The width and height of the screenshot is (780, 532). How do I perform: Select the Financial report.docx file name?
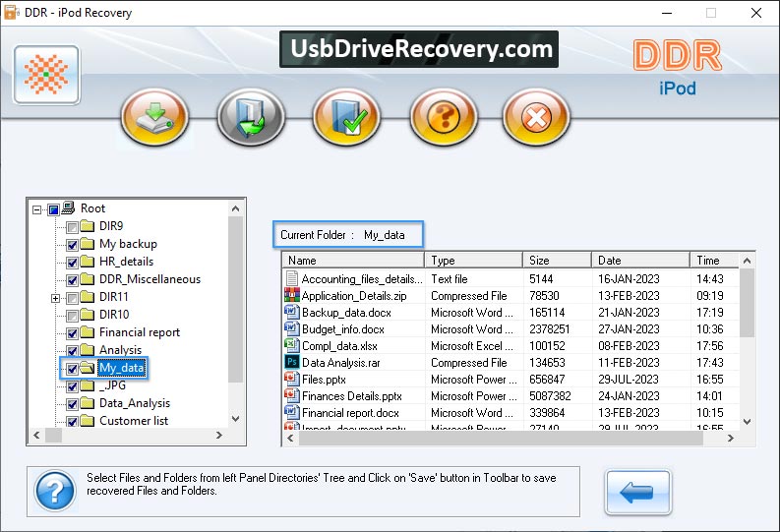click(351, 413)
